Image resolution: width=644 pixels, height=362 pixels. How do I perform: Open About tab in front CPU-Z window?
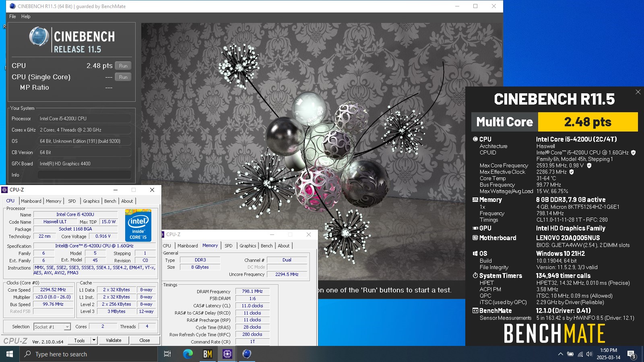(x=127, y=201)
